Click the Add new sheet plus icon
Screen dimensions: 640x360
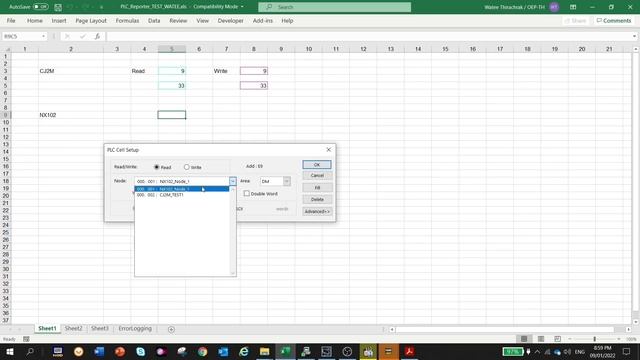click(x=171, y=329)
